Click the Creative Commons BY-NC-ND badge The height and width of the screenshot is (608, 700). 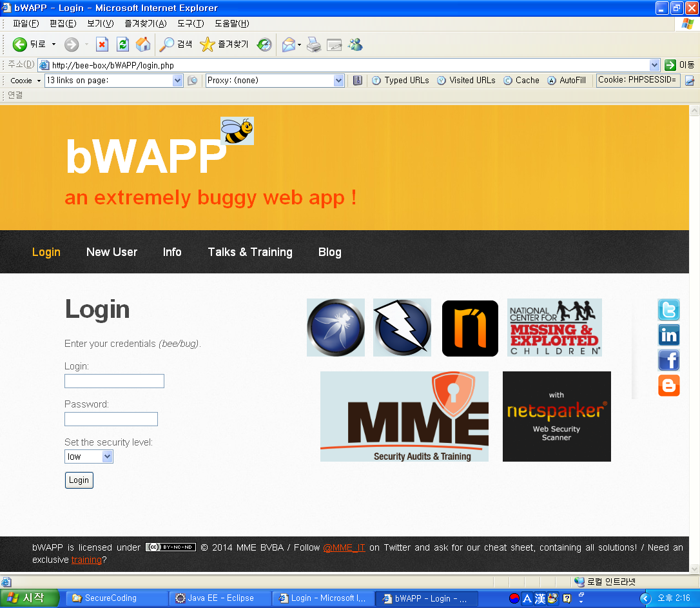pyautogui.click(x=171, y=547)
